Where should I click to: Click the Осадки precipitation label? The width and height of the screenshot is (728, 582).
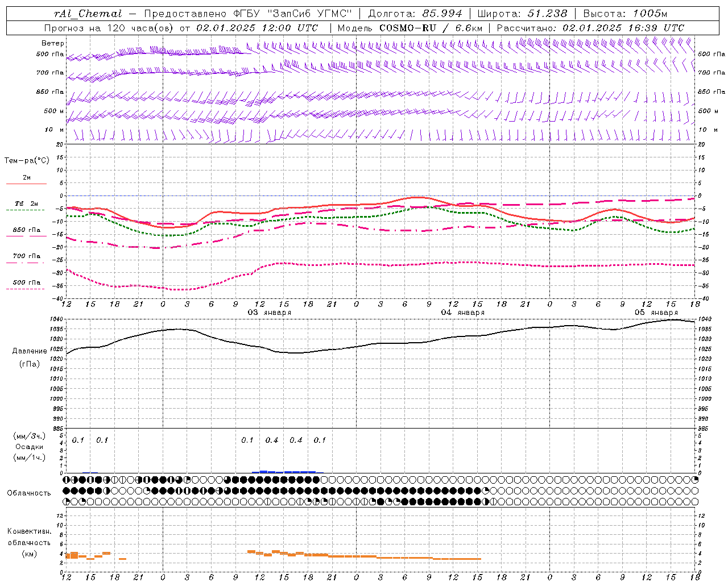pos(30,447)
